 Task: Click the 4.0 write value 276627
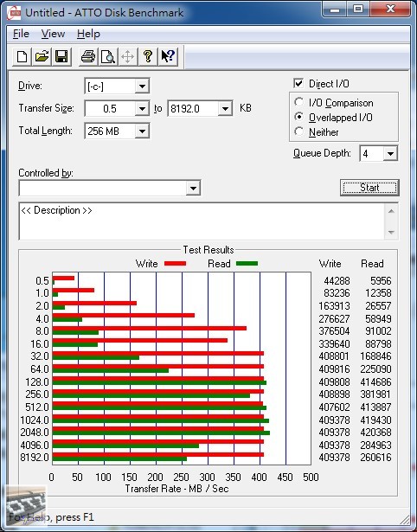[334, 319]
